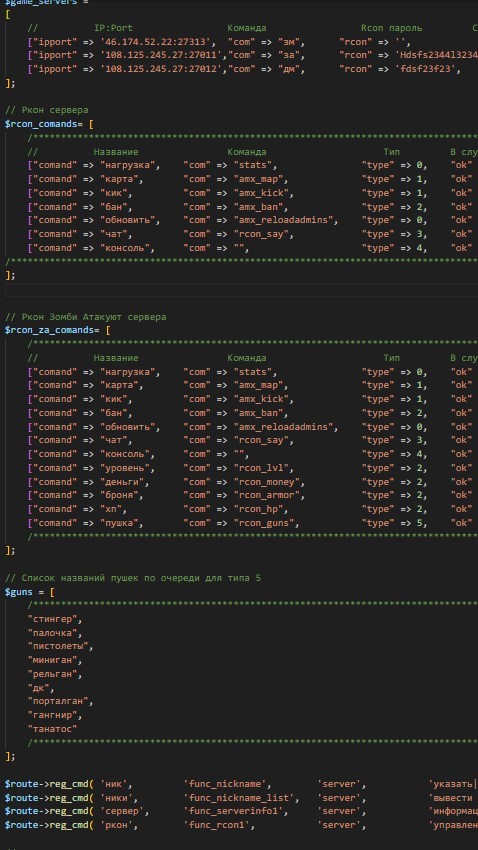Viewport: 478px width, 850px height.
Task: Click the gun name "палочка"
Action: pos(55,633)
